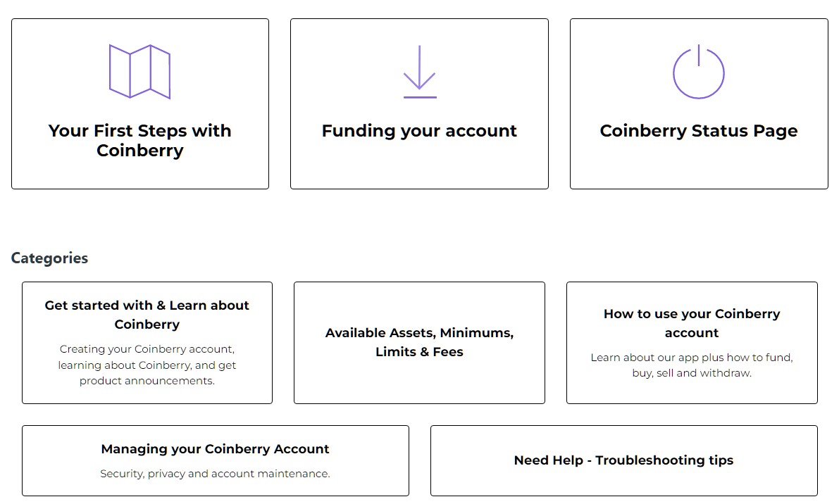Click 'Limits & Fees' text line
This screenshot has height=504, width=839.
tap(420, 352)
